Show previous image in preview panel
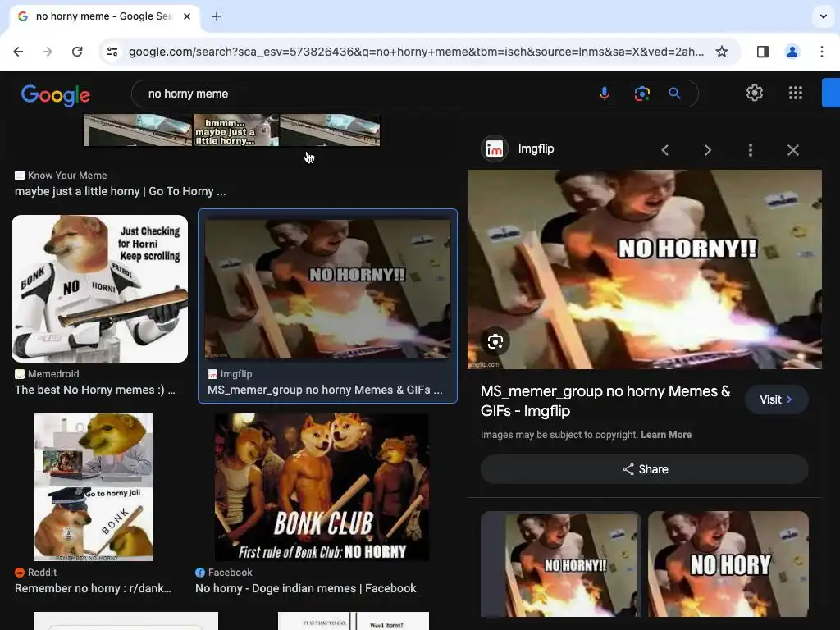This screenshot has height=630, width=840. point(664,150)
